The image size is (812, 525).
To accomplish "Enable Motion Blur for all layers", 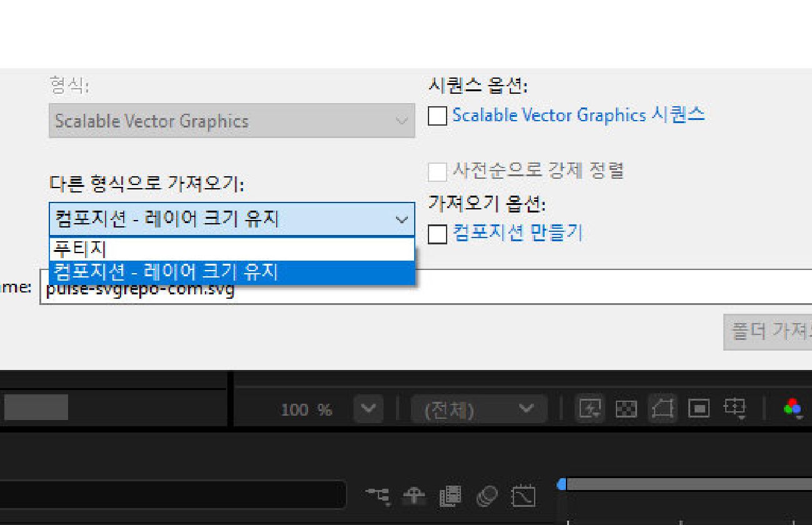I will [488, 496].
